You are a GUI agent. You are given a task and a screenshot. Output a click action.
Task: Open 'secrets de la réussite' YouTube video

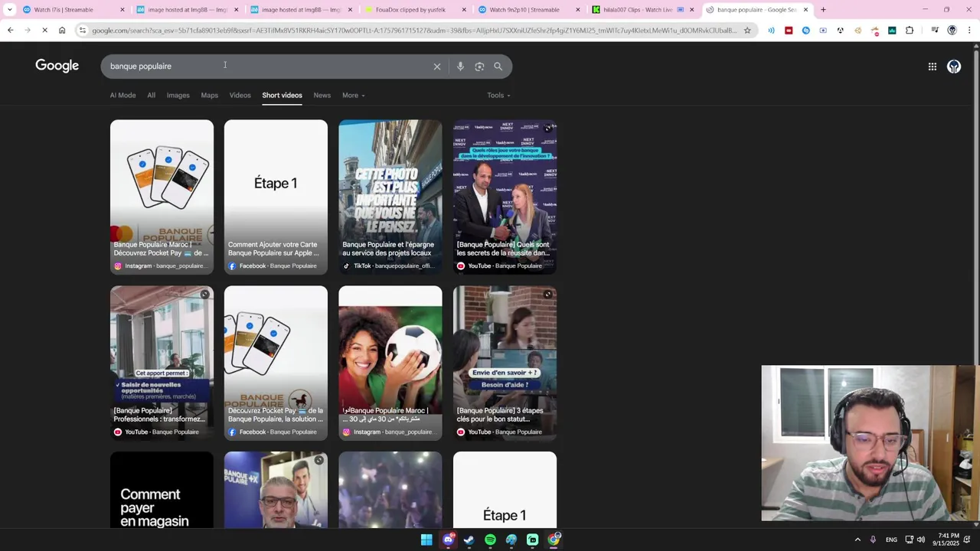[x=505, y=196]
